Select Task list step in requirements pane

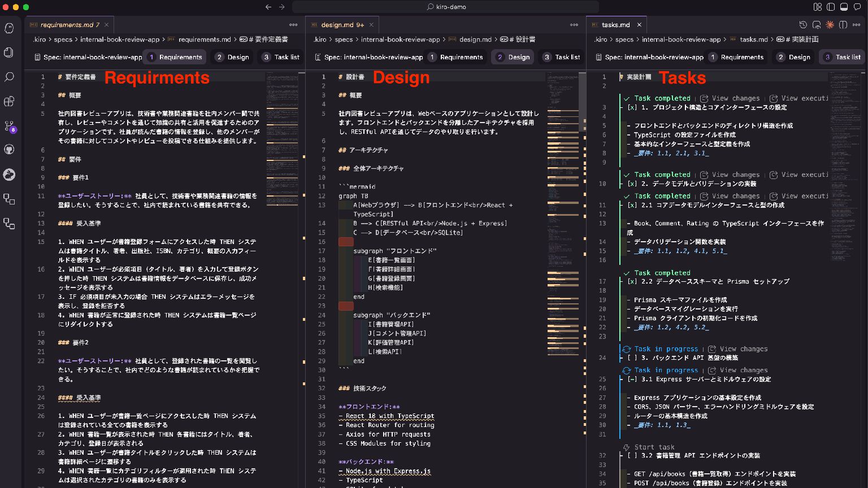[281, 57]
